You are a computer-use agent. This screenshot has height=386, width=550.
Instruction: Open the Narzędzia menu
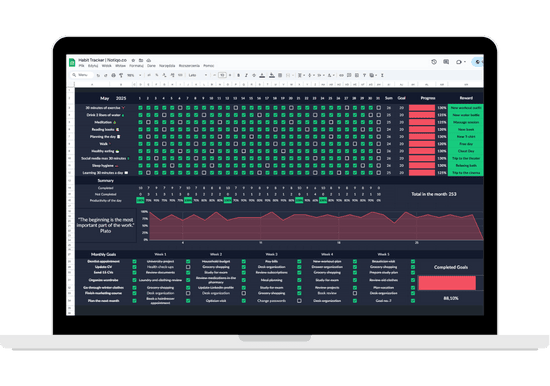click(x=167, y=66)
